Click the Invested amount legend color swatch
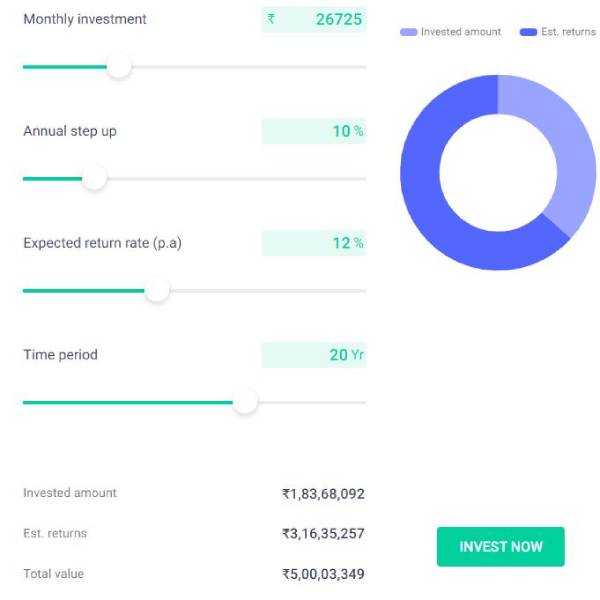Viewport: 600px width, 600px height. (x=408, y=32)
